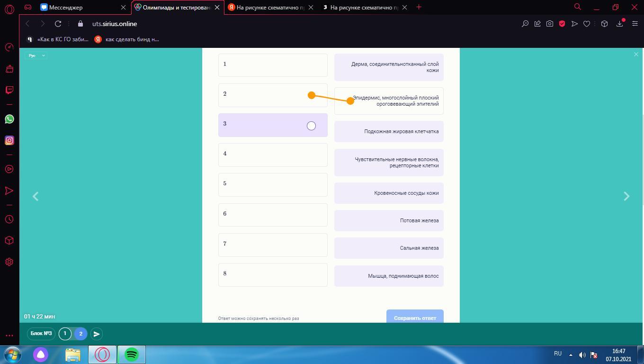
Task: Open Instagram in the sidebar
Action: [x=9, y=140]
